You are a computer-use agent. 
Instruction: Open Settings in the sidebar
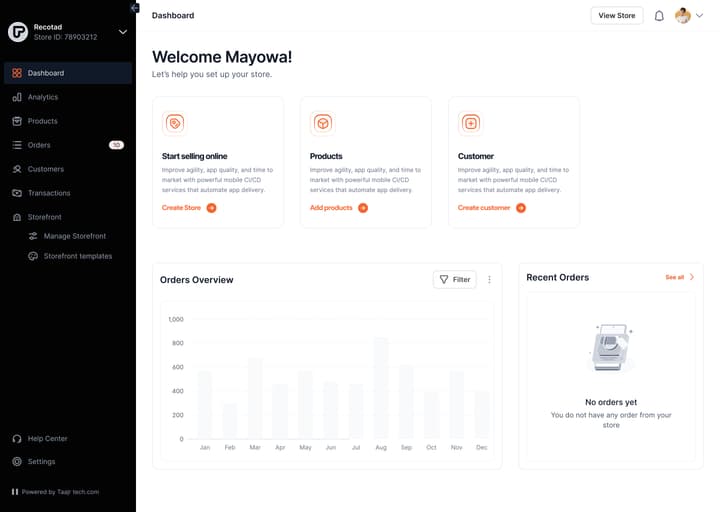pyautogui.click(x=41, y=461)
